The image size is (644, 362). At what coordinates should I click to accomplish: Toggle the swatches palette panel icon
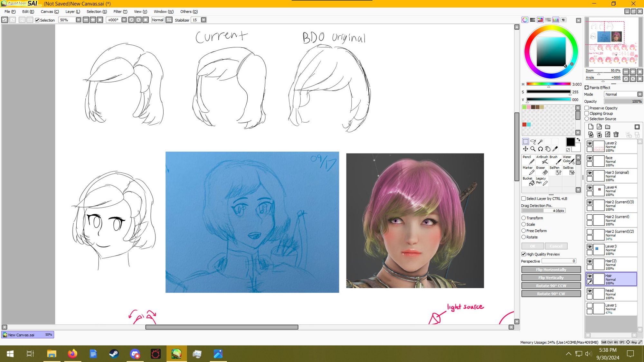pyautogui.click(x=556, y=20)
